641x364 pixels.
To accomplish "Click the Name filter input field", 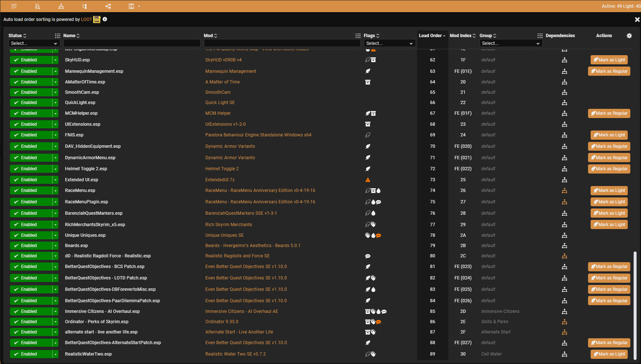I will (x=132, y=44).
